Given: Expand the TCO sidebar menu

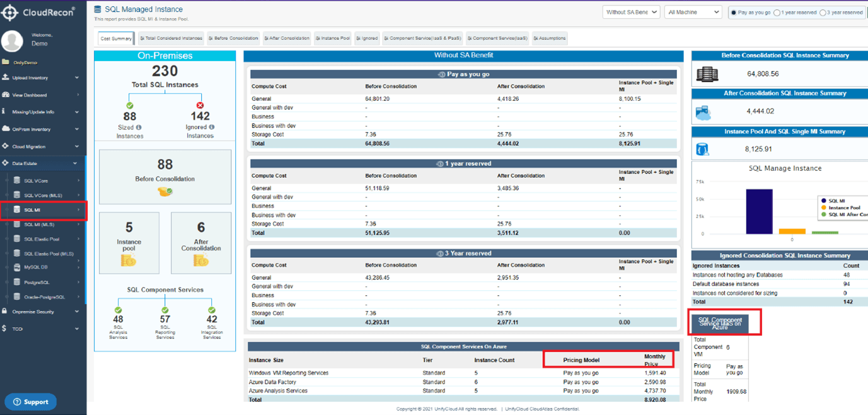Looking at the screenshot, I should click(43, 329).
